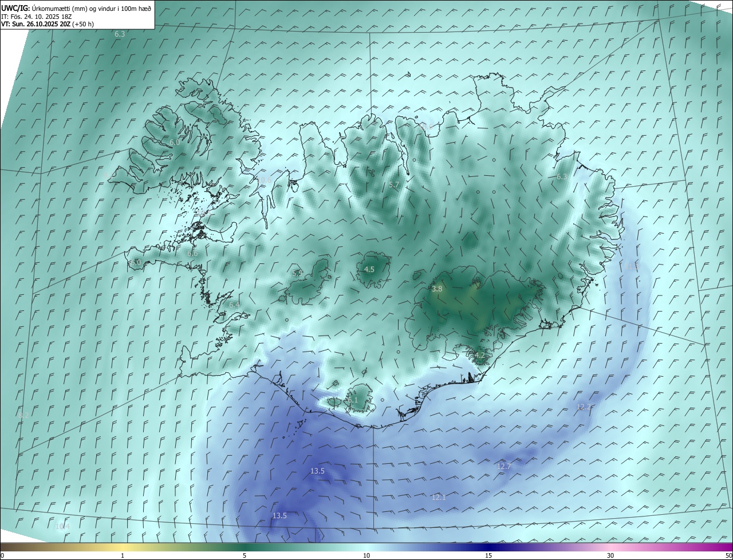Click the 6.3 value in east Iceland

tap(562, 177)
